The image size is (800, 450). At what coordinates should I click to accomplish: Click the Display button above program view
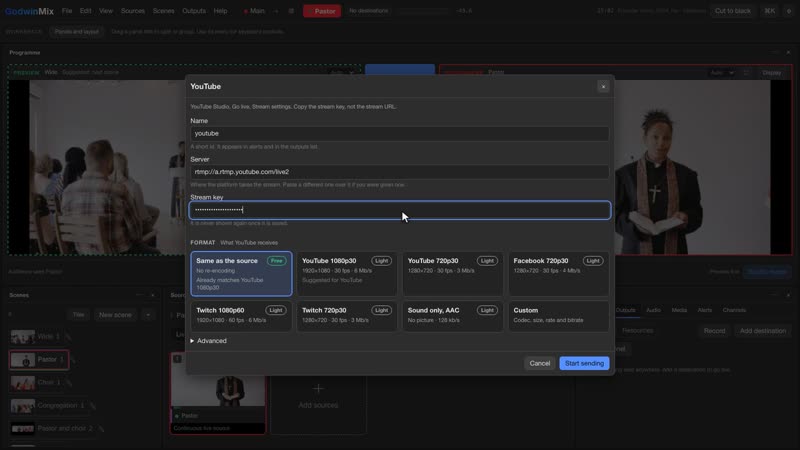pos(771,73)
